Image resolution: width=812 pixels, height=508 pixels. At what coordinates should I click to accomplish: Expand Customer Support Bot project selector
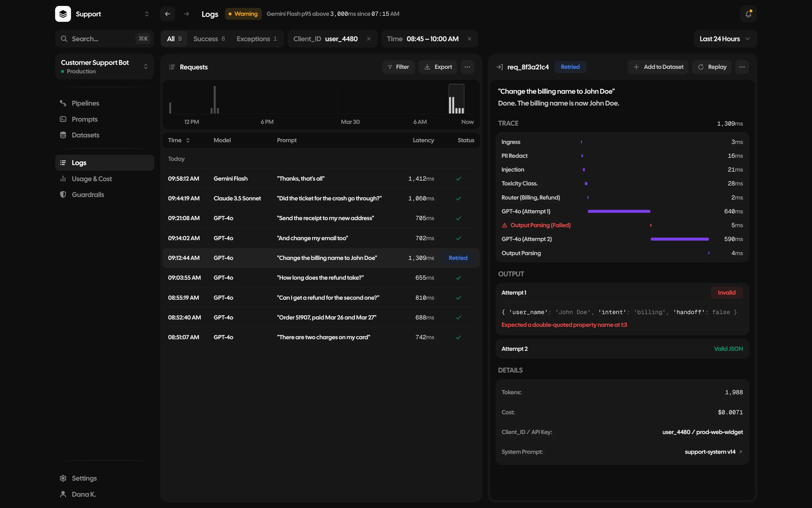[105, 67]
